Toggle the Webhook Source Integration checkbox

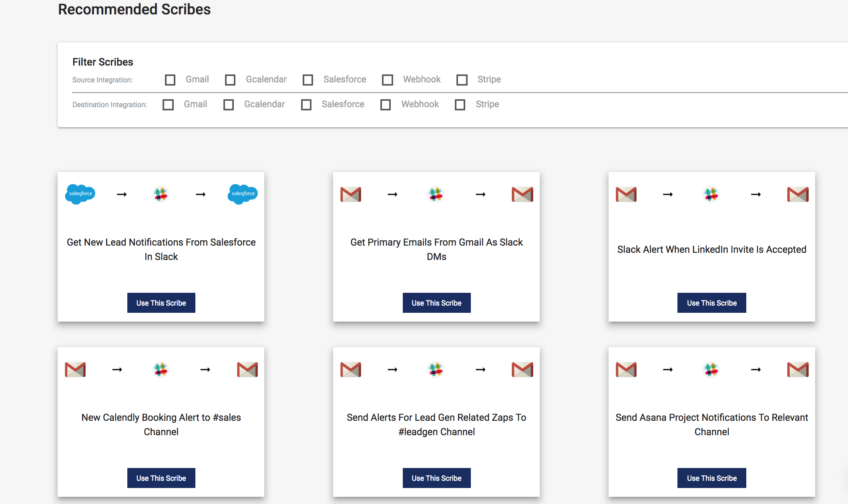388,80
